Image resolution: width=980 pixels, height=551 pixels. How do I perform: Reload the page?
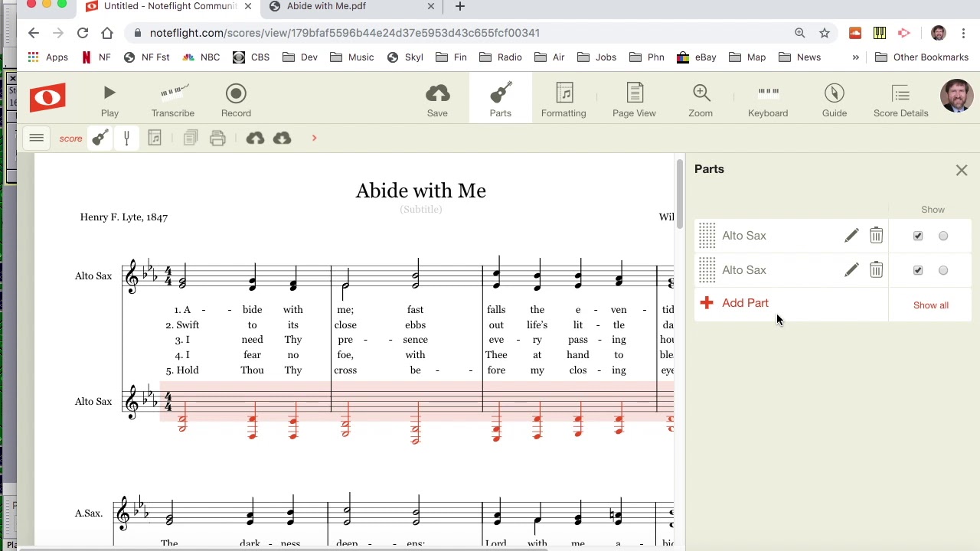click(x=83, y=33)
